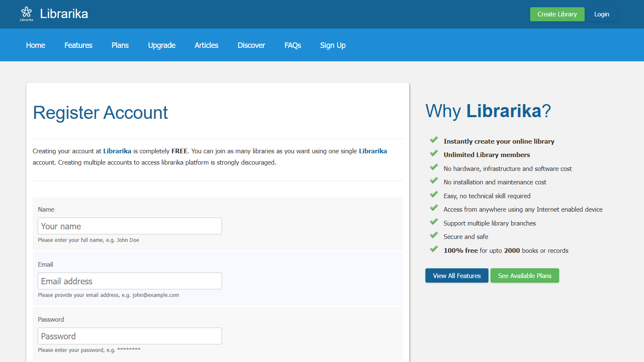Click checkmark icon beside Unlimited Library members
644x362 pixels.
pos(434,154)
